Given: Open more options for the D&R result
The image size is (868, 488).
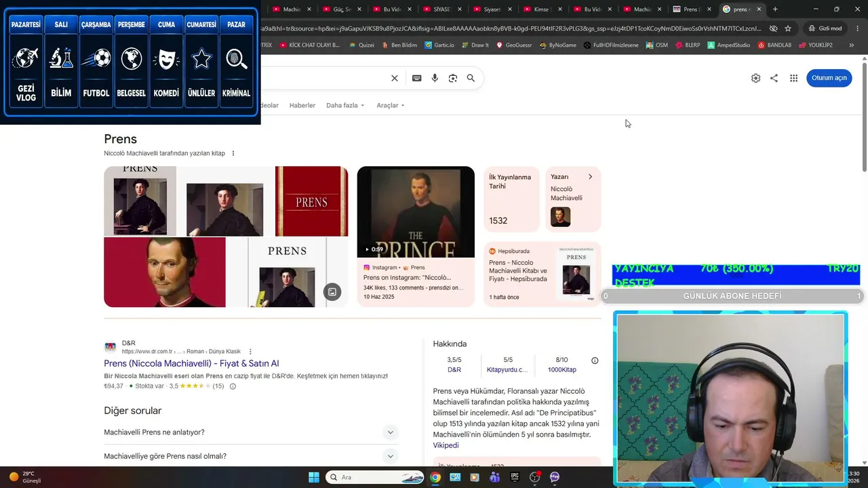Looking at the screenshot, I should point(250,351).
